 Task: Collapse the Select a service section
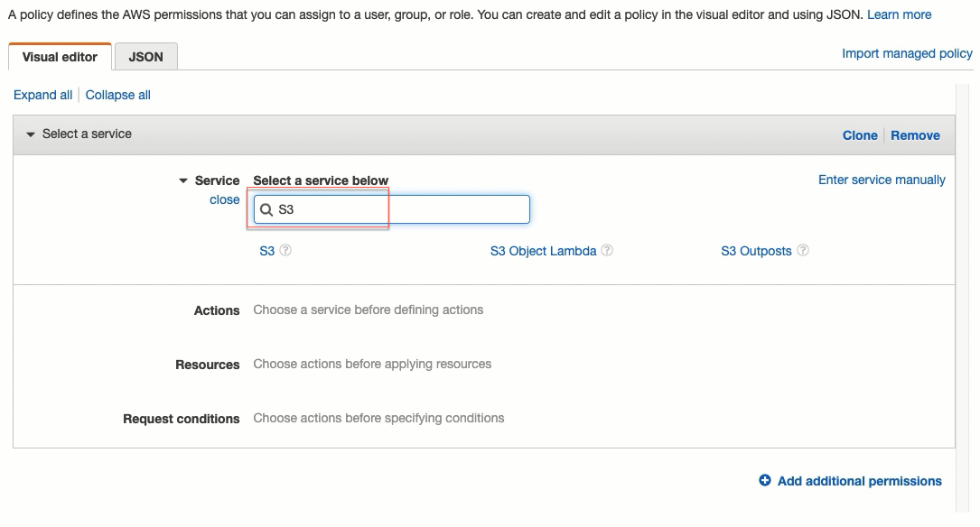[x=30, y=134]
